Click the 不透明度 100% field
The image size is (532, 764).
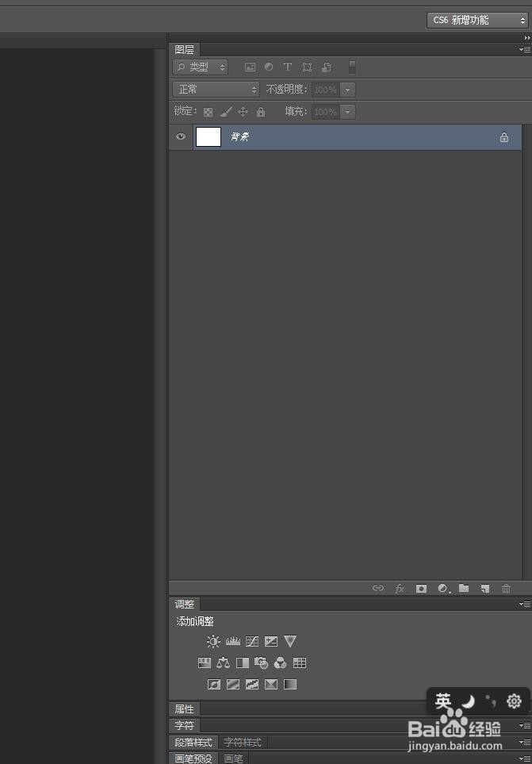(326, 90)
